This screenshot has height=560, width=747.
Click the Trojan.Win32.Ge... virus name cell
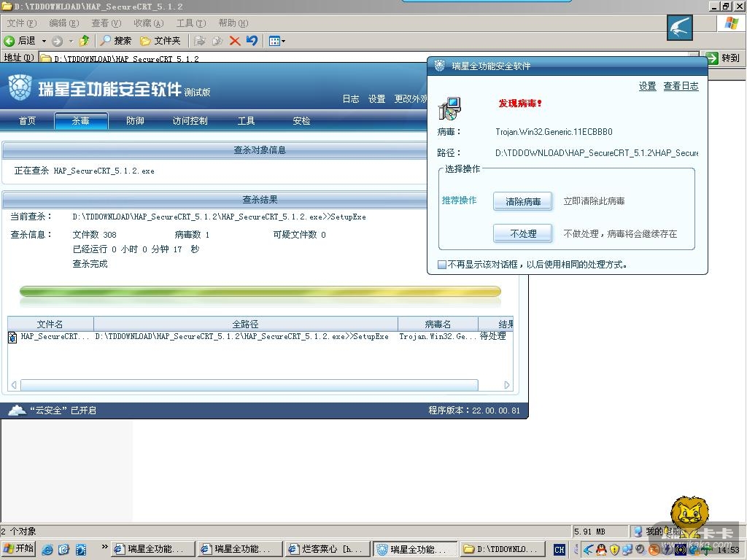click(x=438, y=336)
